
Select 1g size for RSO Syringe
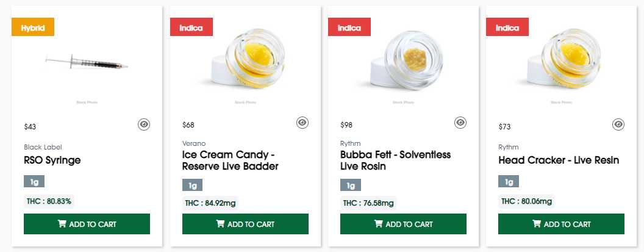point(34,181)
